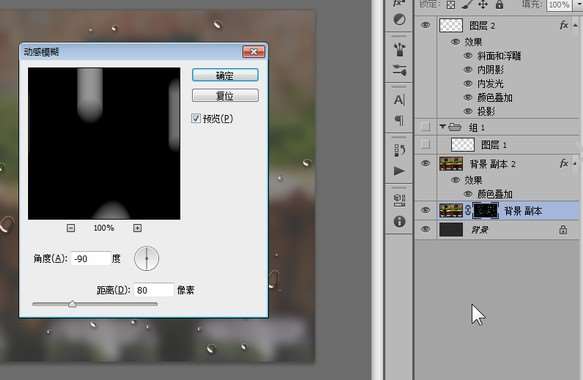Click the 100% zoom value in dialog

(x=104, y=228)
